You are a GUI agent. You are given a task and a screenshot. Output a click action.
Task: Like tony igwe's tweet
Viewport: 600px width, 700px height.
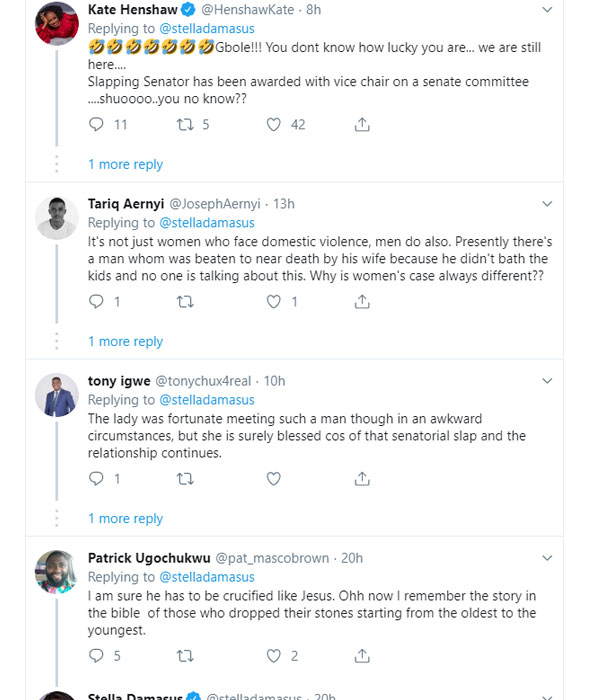click(273, 479)
